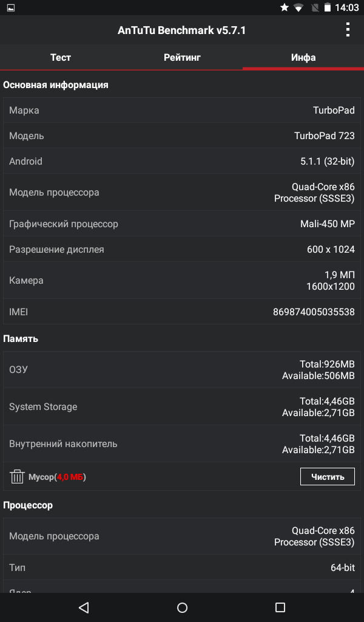Select the Инфа tab
Viewport: 364px width, 622px height.
click(303, 58)
